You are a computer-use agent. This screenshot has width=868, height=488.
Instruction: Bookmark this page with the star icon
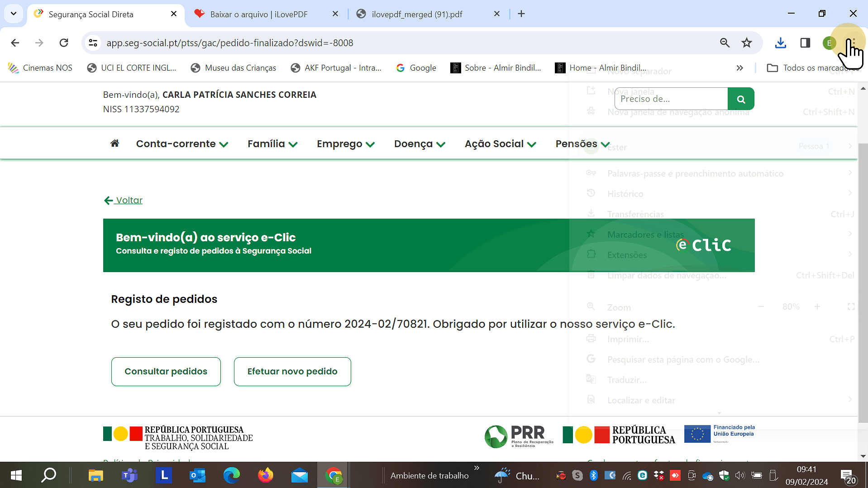747,43
